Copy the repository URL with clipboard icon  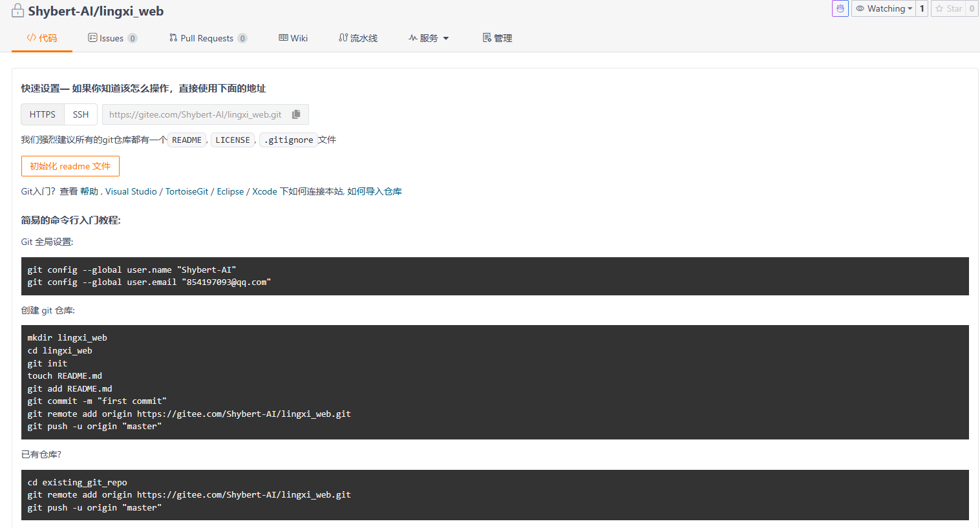pos(296,114)
